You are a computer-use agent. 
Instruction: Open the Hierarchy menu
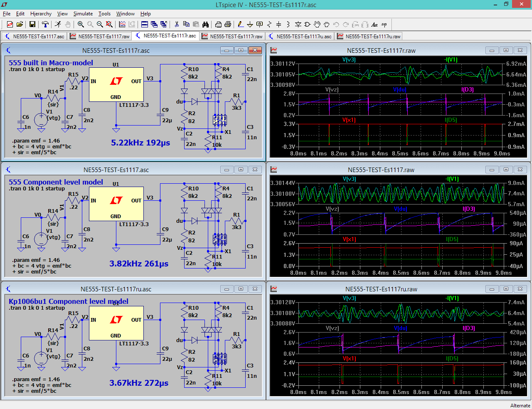41,14
